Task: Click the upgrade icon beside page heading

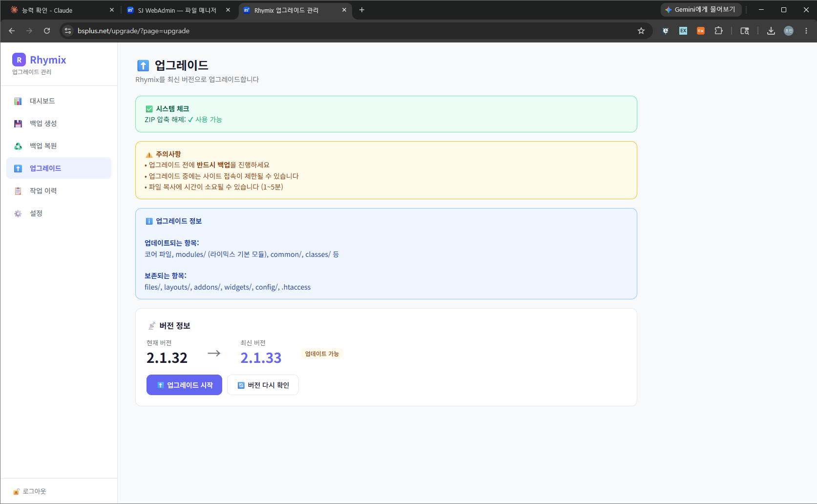Action: click(x=143, y=65)
